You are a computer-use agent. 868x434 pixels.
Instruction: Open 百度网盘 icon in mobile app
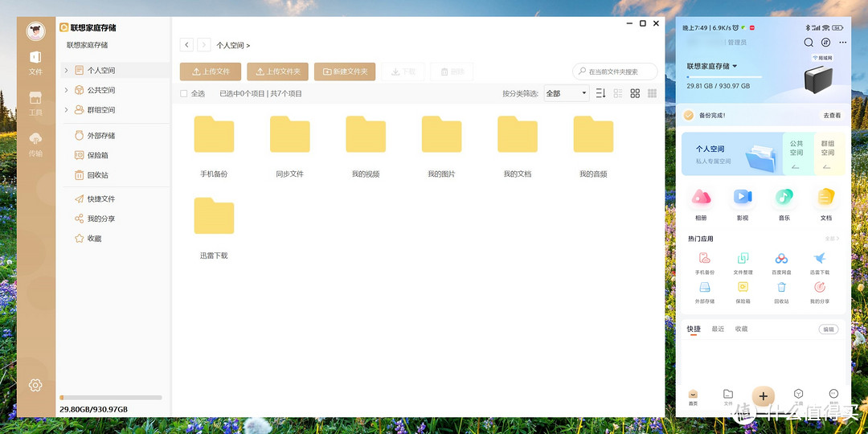click(781, 259)
